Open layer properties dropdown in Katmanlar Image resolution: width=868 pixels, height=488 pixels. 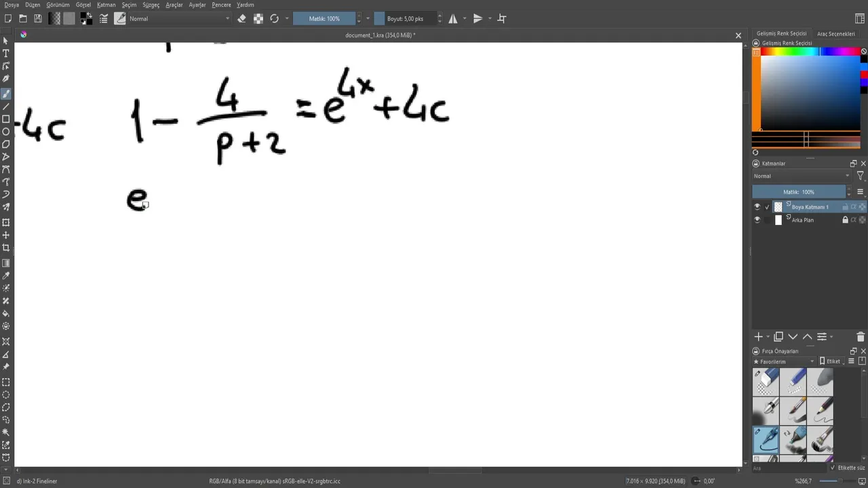pos(825,337)
